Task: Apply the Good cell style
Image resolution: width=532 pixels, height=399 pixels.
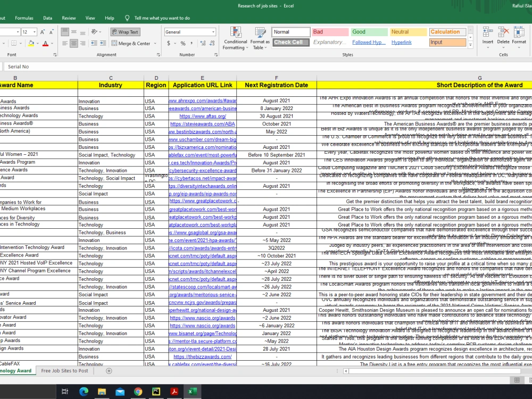Action: click(x=369, y=32)
